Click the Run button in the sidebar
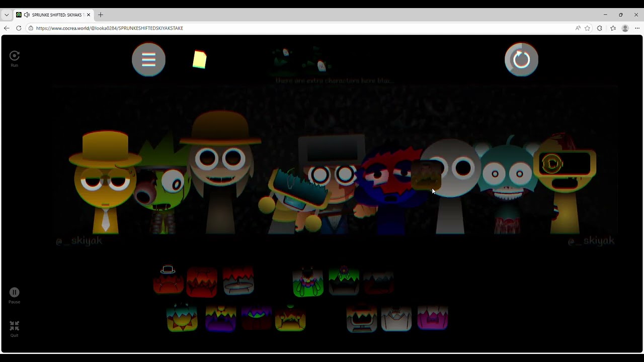Image resolution: width=644 pixels, height=362 pixels. (14, 58)
